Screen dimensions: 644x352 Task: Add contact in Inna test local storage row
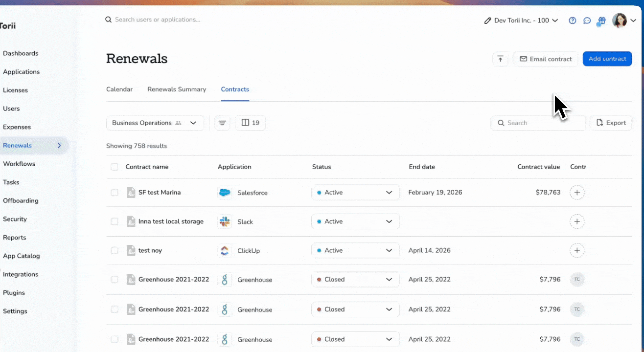pyautogui.click(x=577, y=221)
